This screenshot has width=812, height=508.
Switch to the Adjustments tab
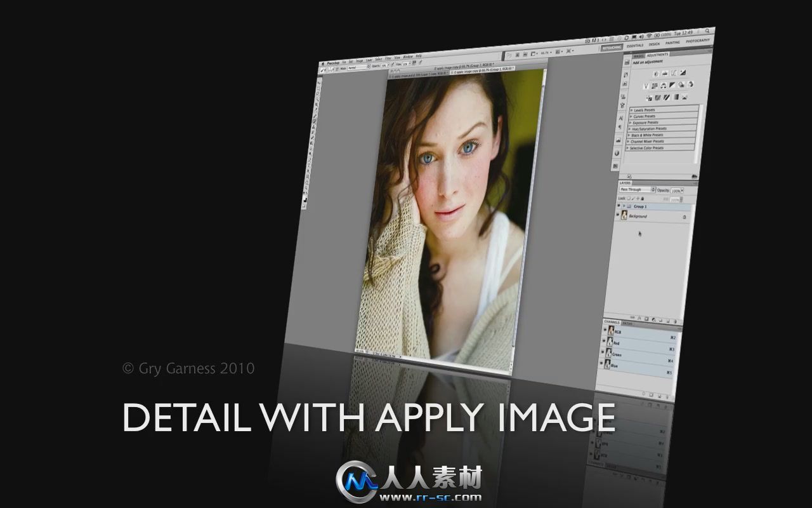tap(658, 55)
